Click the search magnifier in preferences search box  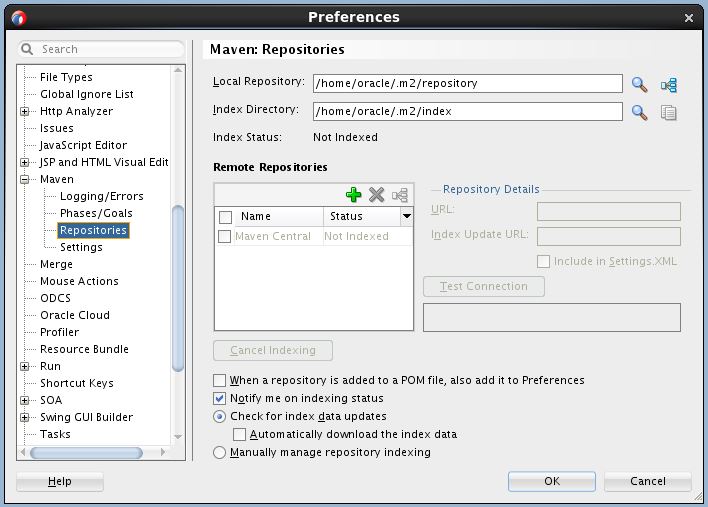tap(28, 49)
